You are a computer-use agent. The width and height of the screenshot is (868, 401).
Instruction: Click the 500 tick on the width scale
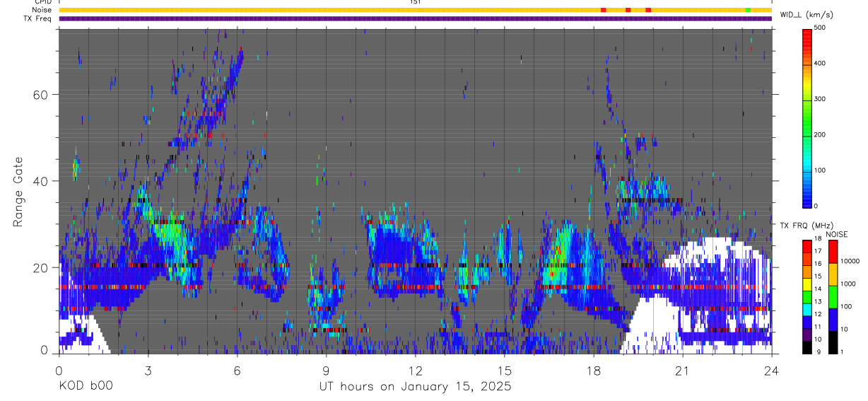[x=820, y=28]
